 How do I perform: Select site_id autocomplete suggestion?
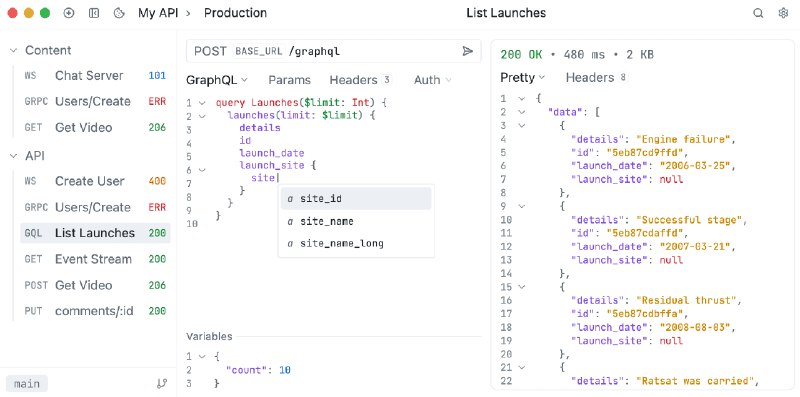point(356,198)
